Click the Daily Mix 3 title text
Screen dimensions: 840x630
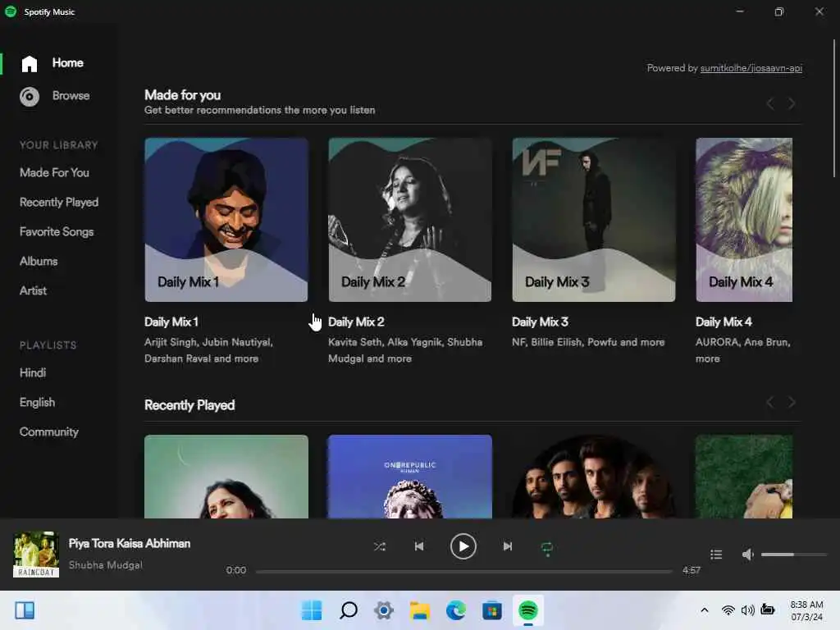click(x=540, y=322)
